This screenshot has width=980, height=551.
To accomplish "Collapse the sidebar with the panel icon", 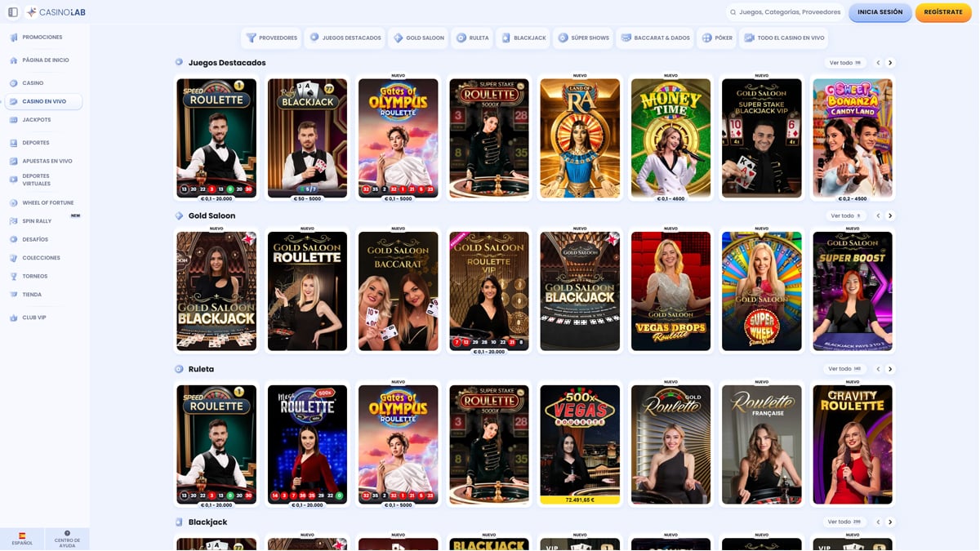I will point(13,12).
